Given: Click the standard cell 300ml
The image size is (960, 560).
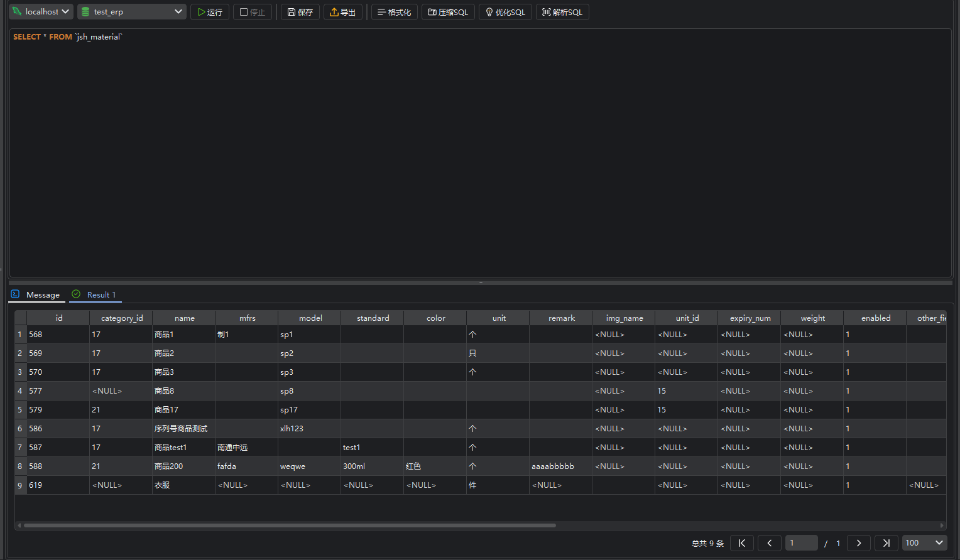Looking at the screenshot, I should pos(373,466).
